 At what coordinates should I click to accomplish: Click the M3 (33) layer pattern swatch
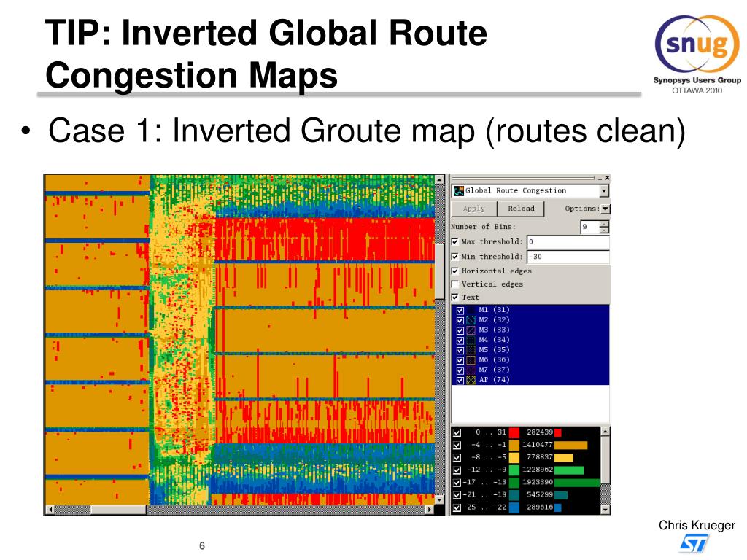pos(471,330)
